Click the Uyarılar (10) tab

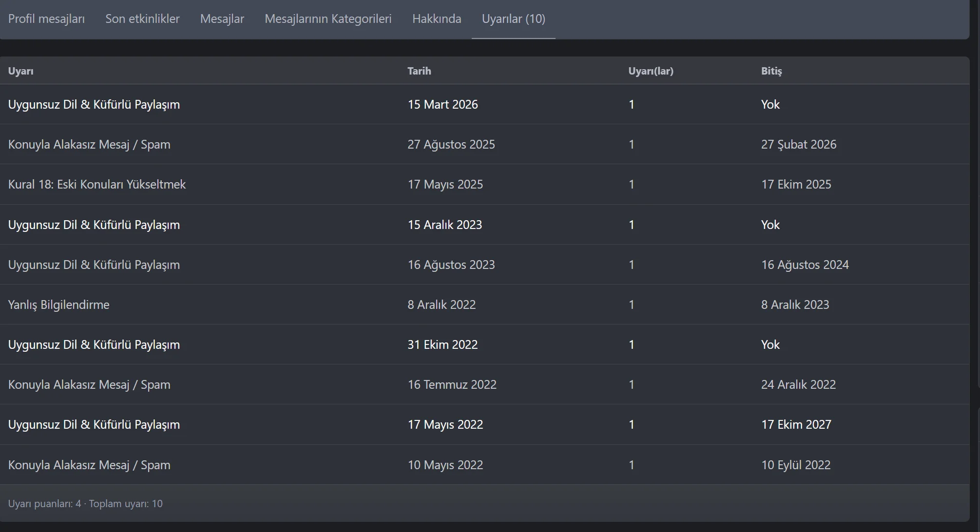[x=513, y=19]
